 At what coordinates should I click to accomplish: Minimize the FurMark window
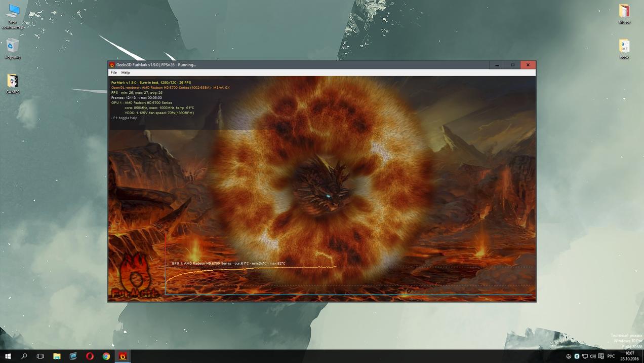coord(497,65)
